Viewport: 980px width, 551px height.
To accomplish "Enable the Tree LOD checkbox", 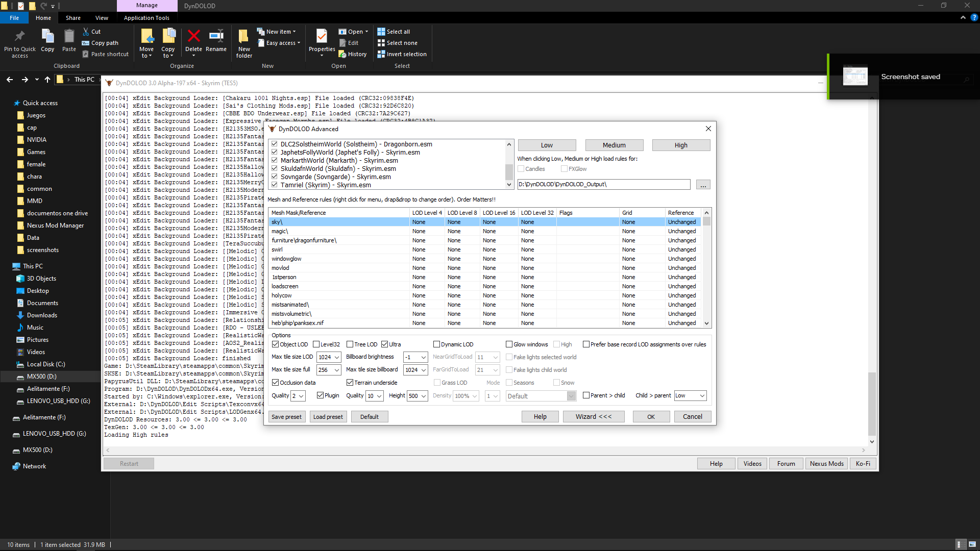I will (350, 344).
